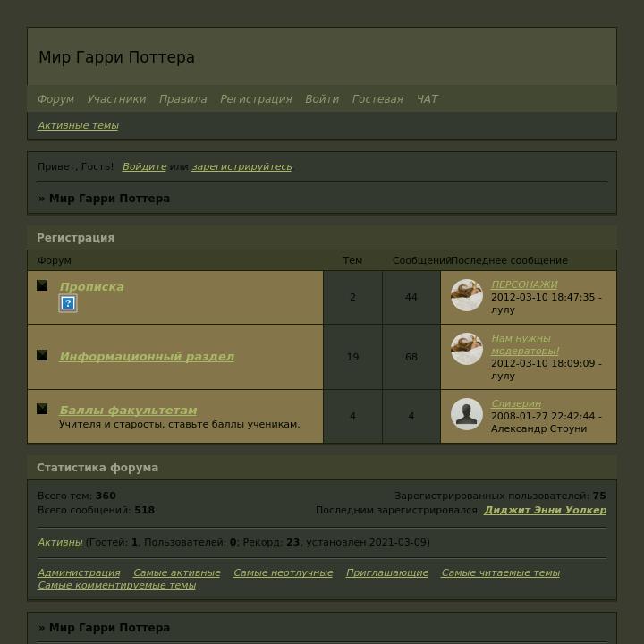Open the Баллы факультетам forum
Viewport: 644px width, 644px height.
128,410
